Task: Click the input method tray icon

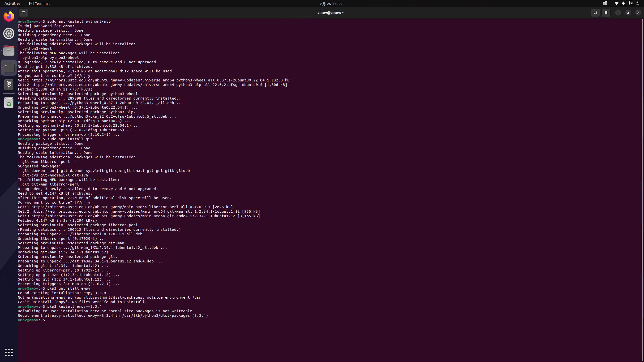Action: point(605,4)
